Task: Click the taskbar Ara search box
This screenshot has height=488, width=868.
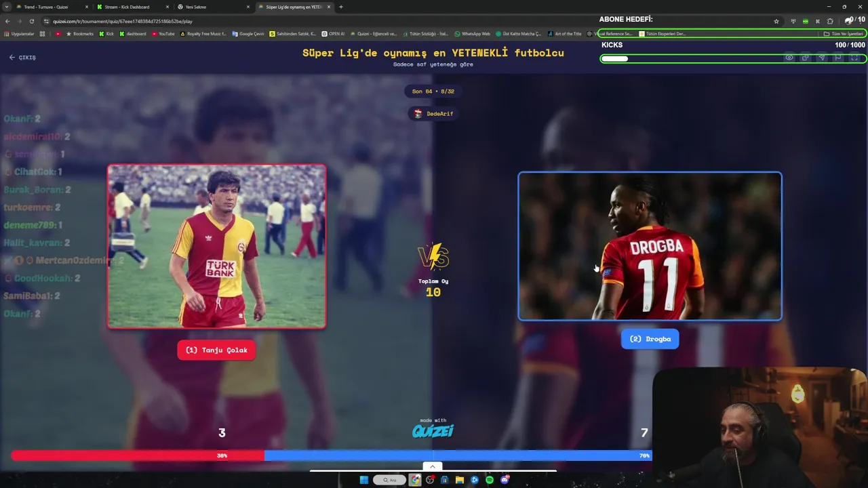Action: 389,480
